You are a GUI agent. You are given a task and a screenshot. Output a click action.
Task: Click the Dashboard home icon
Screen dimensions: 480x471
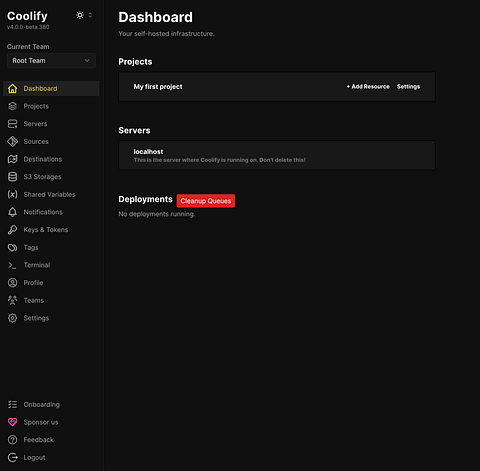(x=12, y=89)
